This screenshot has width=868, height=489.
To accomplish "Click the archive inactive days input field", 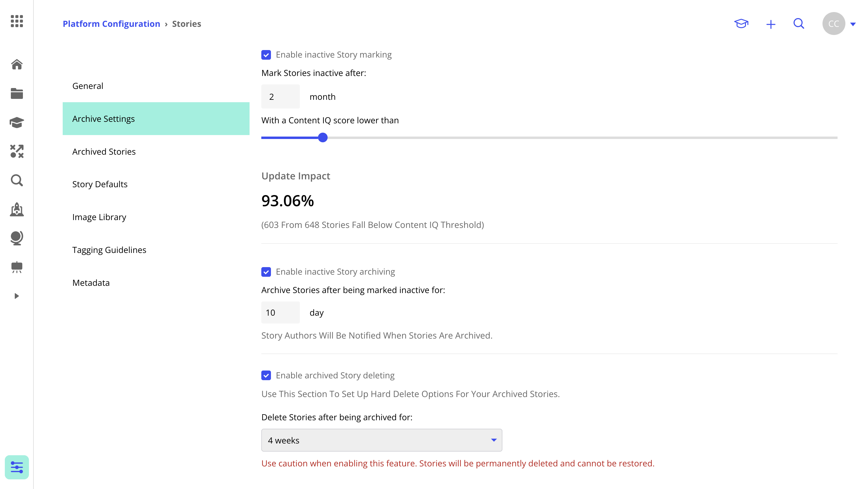I will coord(280,312).
